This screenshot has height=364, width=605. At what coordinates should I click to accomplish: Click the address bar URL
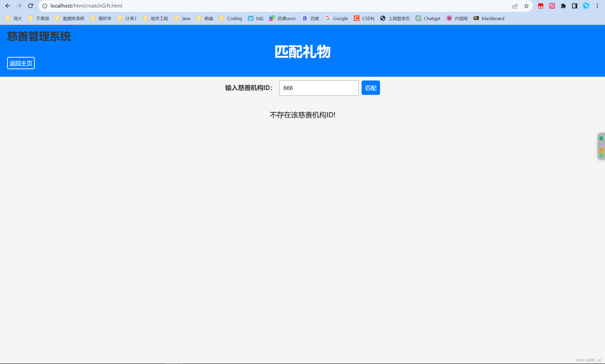86,6
